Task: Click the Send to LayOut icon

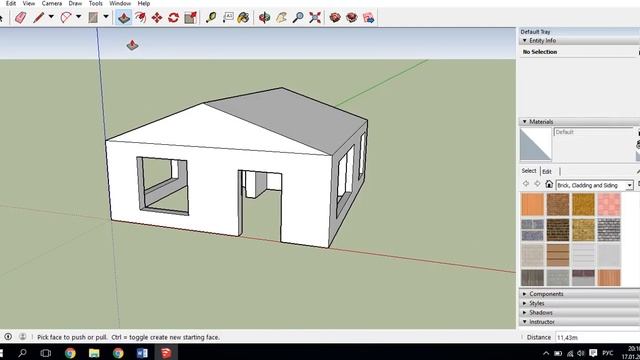Action: [x=368, y=18]
